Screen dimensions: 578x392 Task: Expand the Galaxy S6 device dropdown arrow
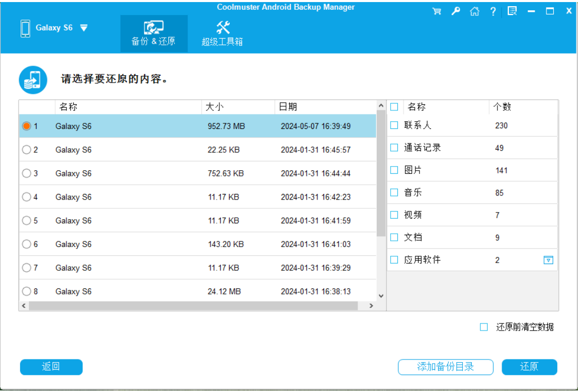[x=84, y=28]
